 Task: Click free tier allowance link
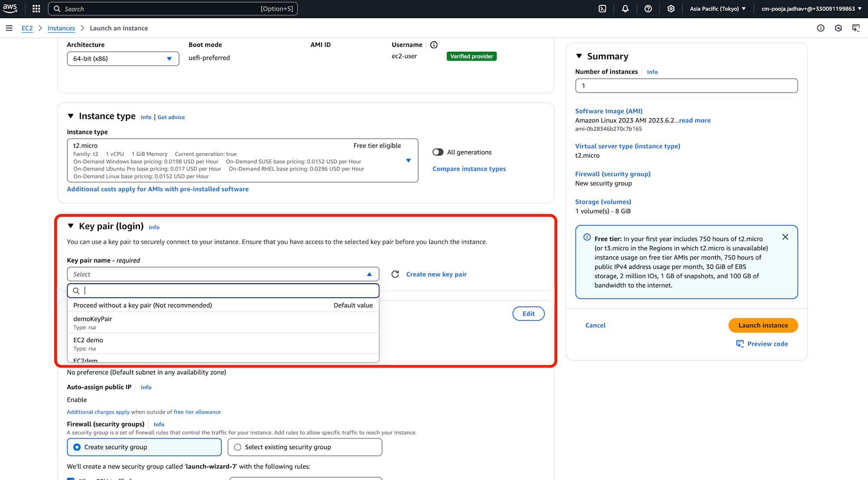197,412
